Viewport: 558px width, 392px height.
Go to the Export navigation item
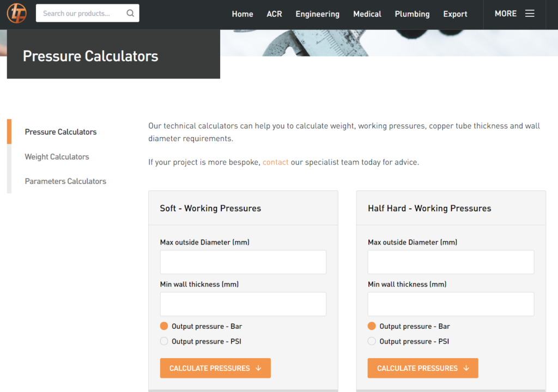pyautogui.click(x=455, y=14)
